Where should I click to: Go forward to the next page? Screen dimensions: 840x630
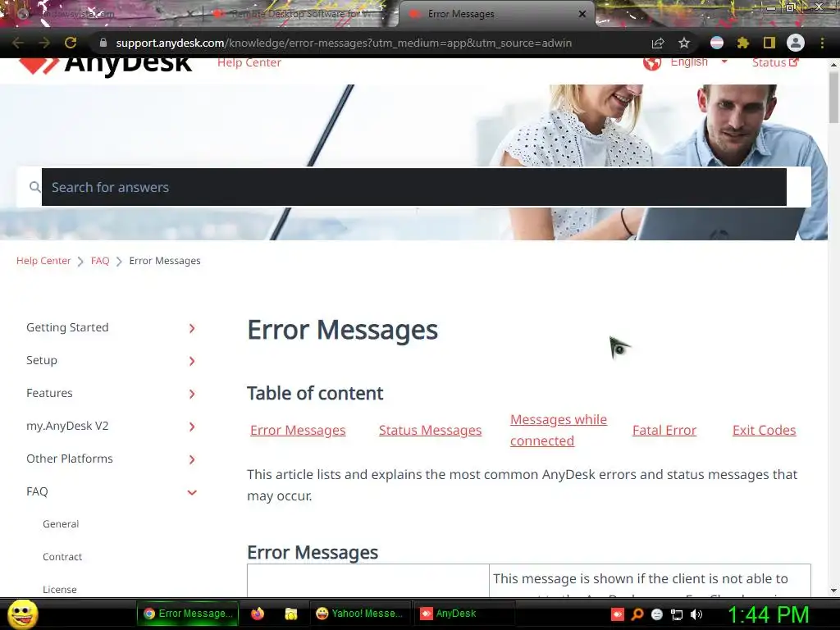[x=44, y=43]
